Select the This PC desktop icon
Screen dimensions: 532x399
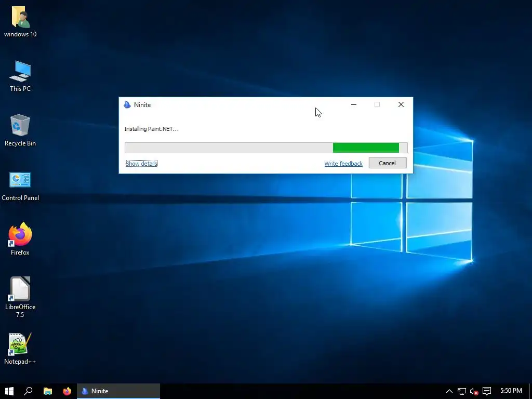pos(20,76)
